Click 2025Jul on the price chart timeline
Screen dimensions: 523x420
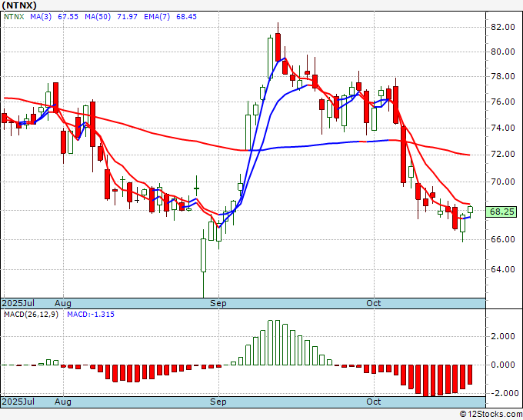17,304
